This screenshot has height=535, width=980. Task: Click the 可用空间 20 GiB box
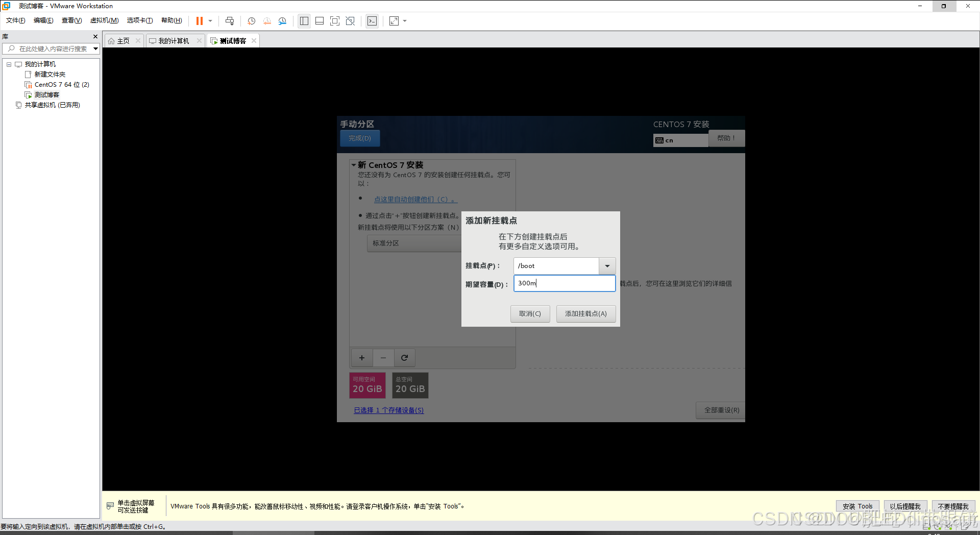coord(367,385)
